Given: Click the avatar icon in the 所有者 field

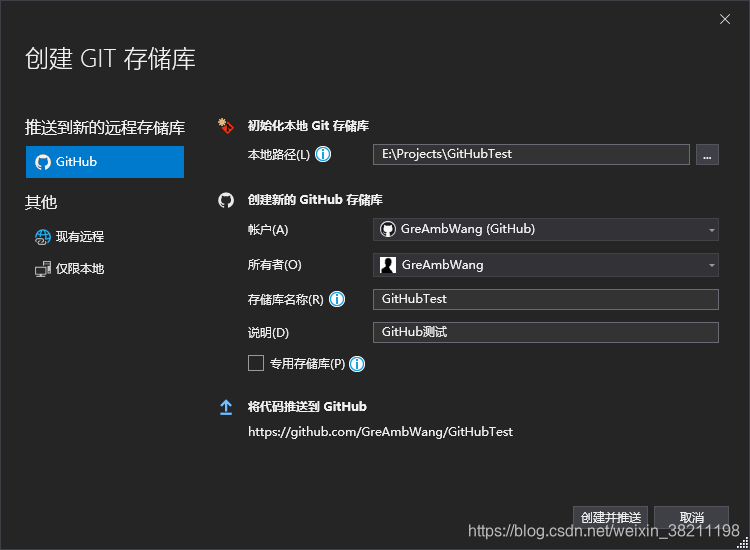Looking at the screenshot, I should click(x=388, y=265).
